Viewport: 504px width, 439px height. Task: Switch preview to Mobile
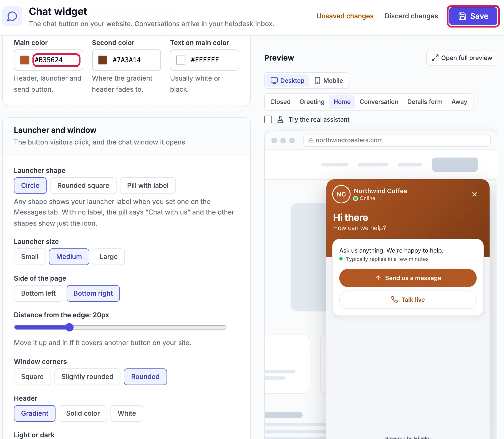tap(329, 81)
